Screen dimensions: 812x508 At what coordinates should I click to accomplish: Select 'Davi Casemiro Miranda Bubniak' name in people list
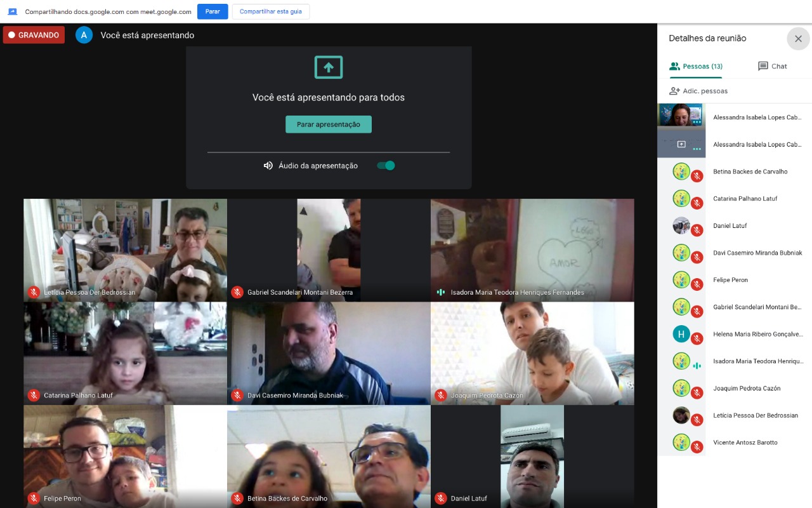tap(757, 253)
